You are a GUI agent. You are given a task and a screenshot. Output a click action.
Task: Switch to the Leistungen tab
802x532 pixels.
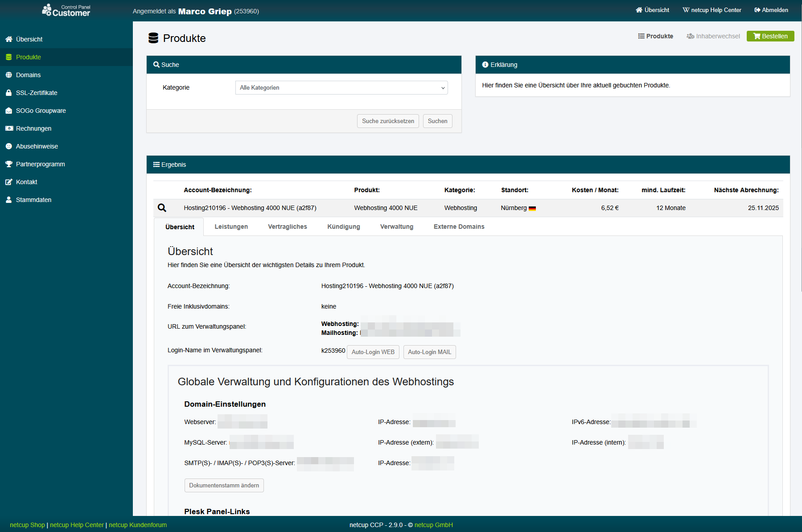click(231, 227)
